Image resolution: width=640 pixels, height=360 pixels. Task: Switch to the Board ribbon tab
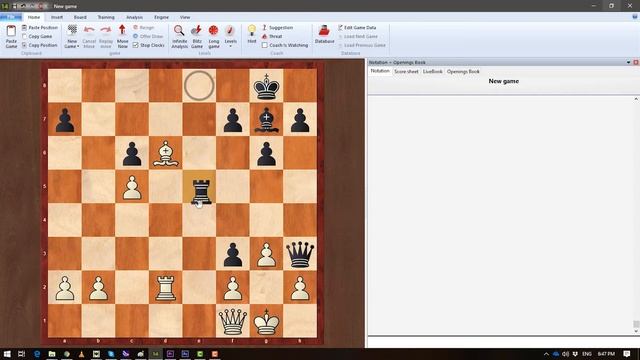pyautogui.click(x=80, y=17)
